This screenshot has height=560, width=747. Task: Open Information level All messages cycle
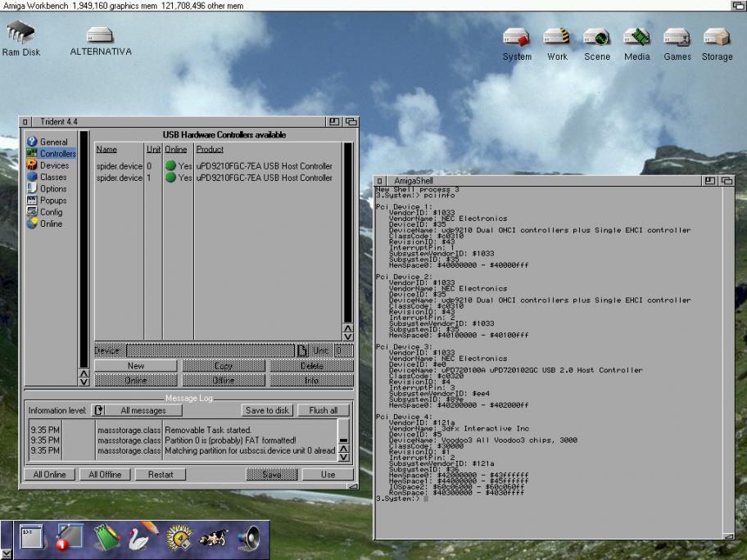135,410
